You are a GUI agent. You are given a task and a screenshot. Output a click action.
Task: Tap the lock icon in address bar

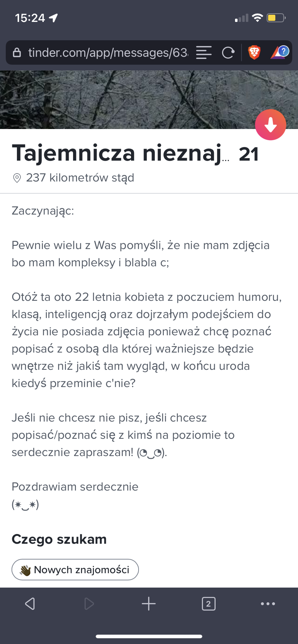pos(17,53)
